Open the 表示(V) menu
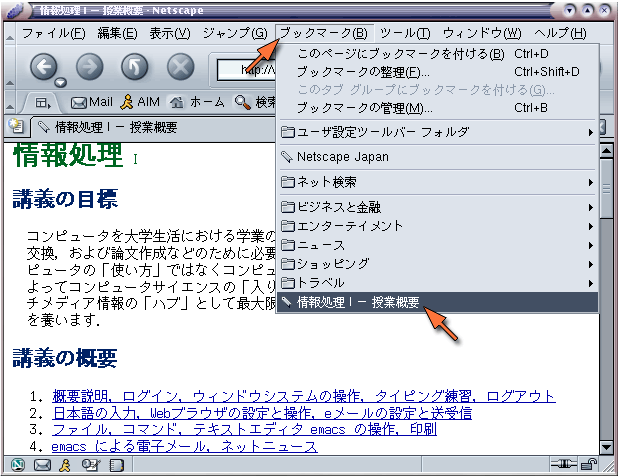This screenshot has height=476, width=618. tap(169, 33)
